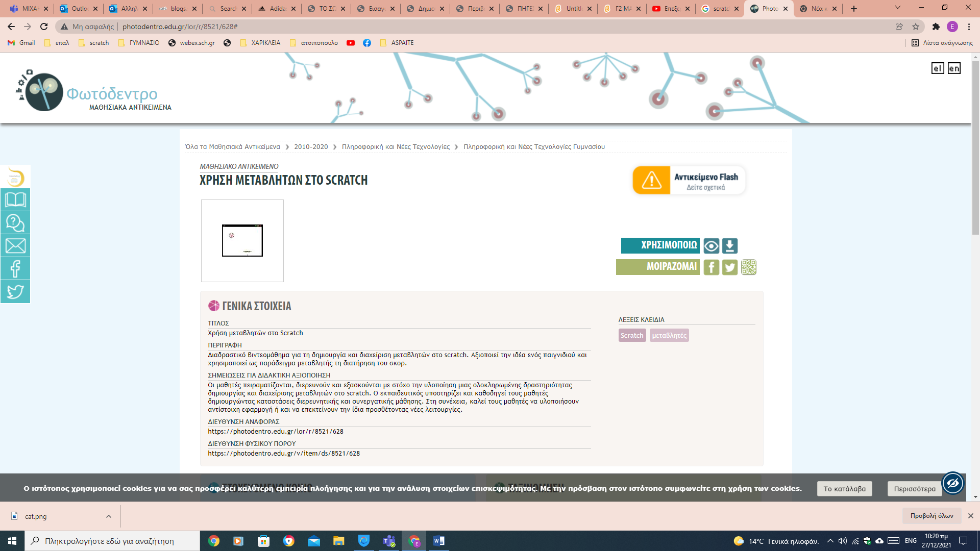
Task: Switch to the Google scratch search tab
Action: [720, 9]
